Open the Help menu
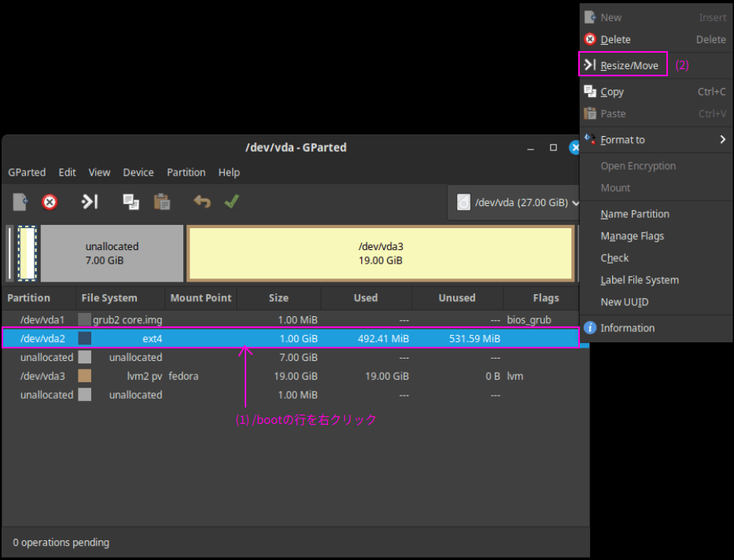The image size is (734, 560). click(229, 172)
